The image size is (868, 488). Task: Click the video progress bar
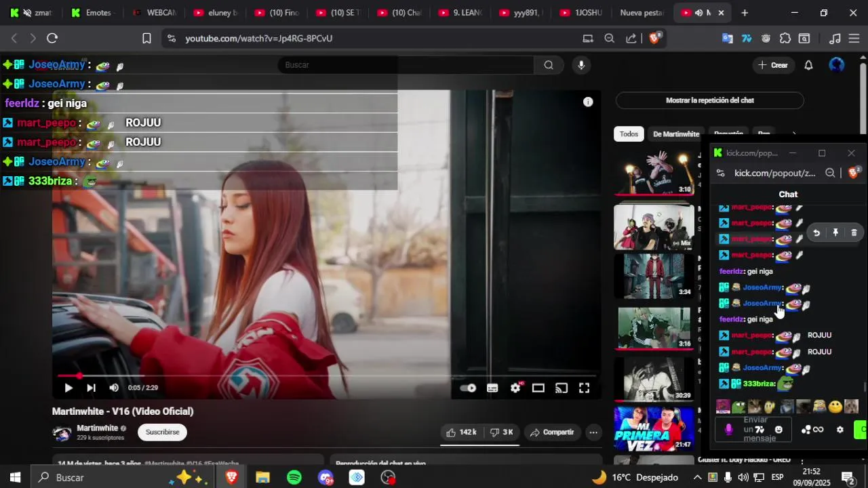click(327, 375)
